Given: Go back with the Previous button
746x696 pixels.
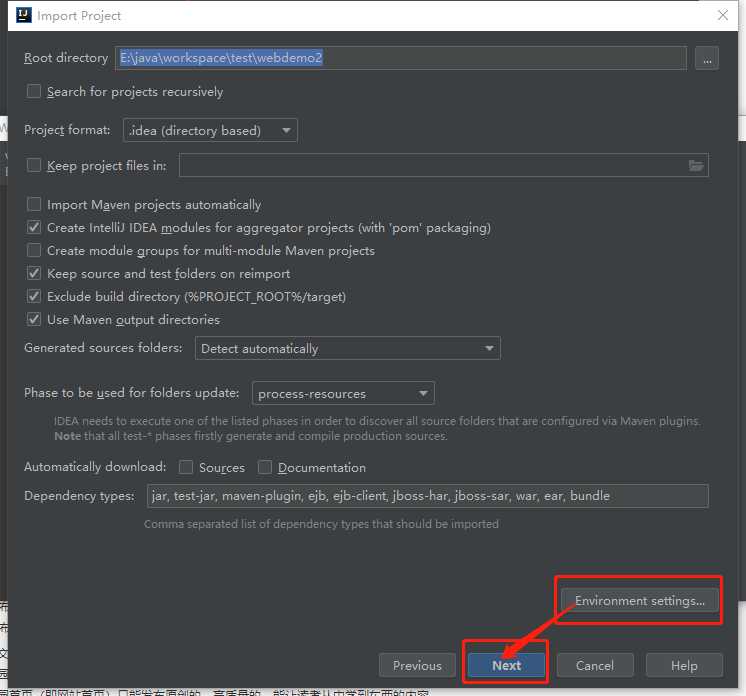Looking at the screenshot, I should 417,665.
